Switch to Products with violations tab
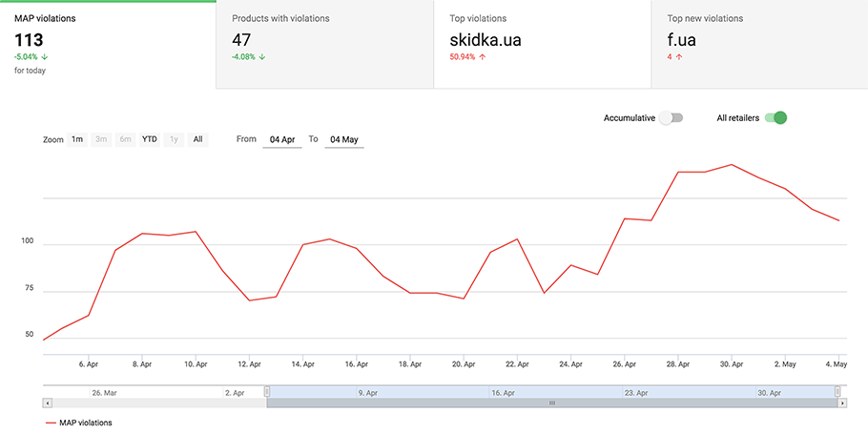The image size is (868, 434). (x=324, y=44)
